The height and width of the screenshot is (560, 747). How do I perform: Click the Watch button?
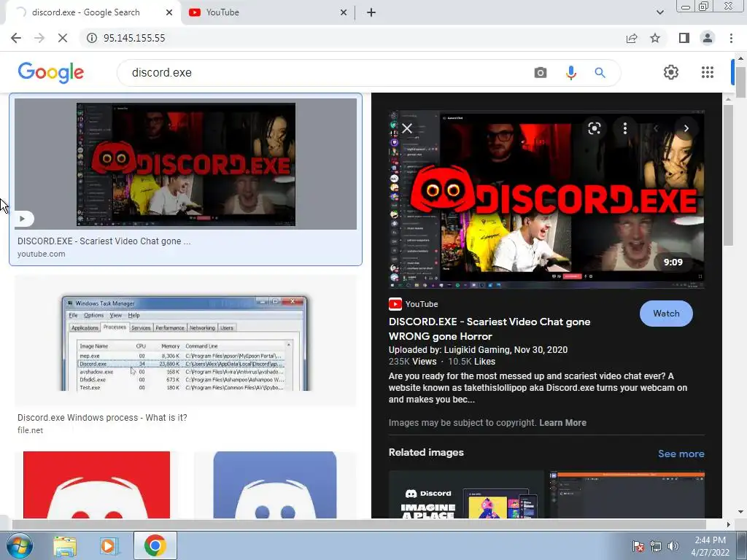666,314
